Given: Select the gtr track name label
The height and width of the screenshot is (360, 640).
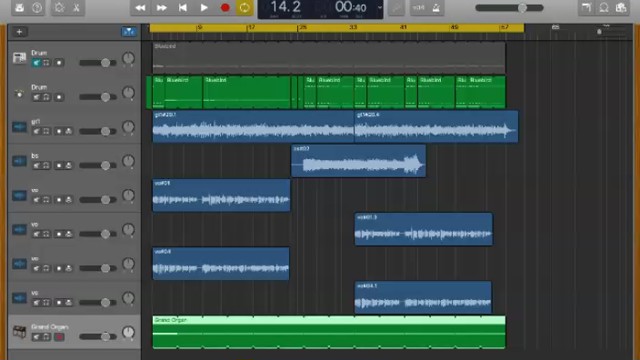Looking at the screenshot, I should coord(36,121).
